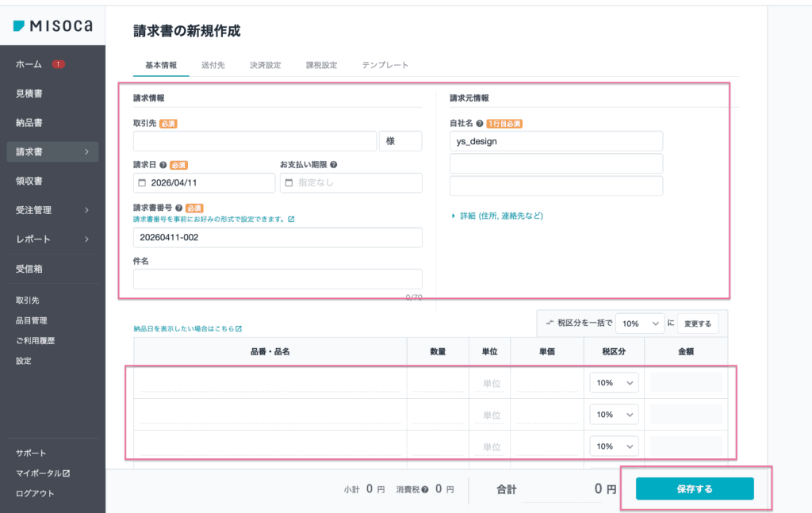Click 自社名 field containing ys_design
812x513 pixels.
556,141
